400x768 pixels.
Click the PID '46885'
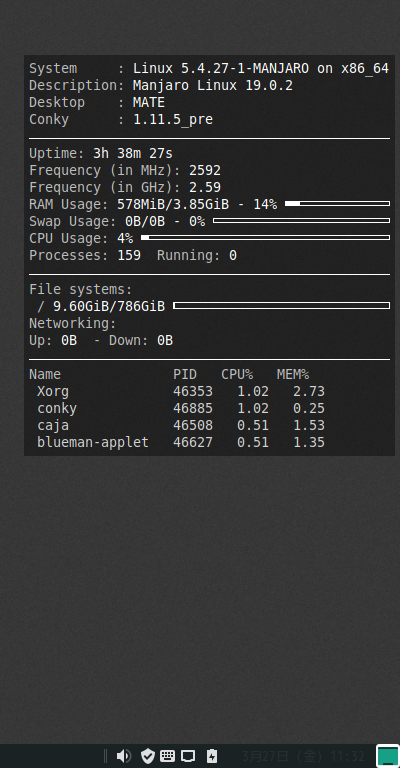[193, 408]
